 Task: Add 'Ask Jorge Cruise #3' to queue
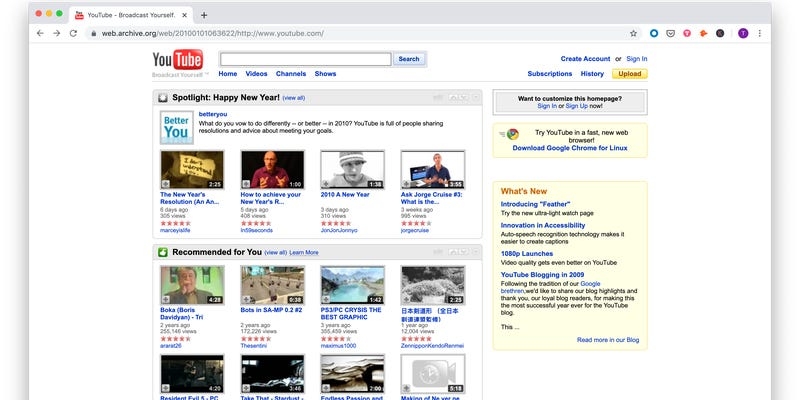pyautogui.click(x=407, y=184)
